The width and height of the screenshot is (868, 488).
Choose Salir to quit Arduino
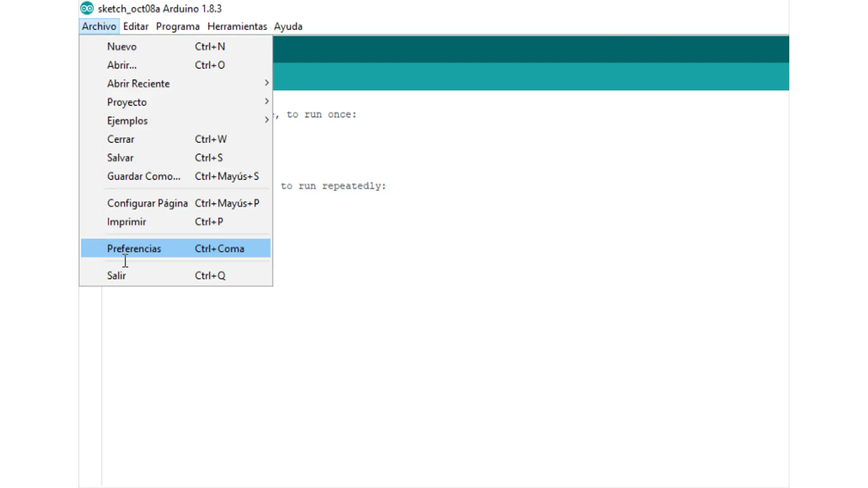tap(176, 276)
